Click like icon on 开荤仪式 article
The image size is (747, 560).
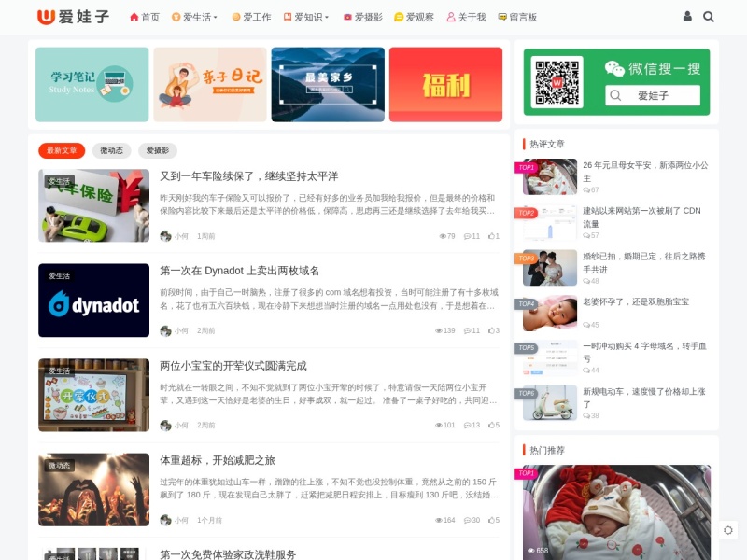[x=491, y=425]
